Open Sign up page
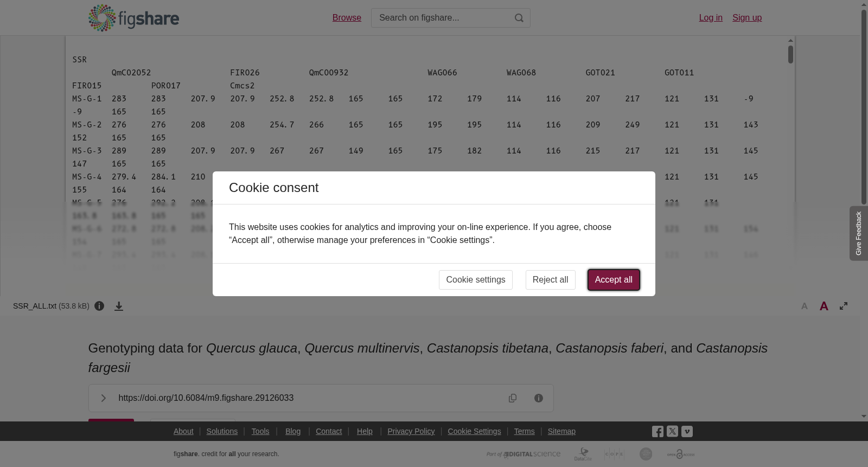 pyautogui.click(x=747, y=18)
